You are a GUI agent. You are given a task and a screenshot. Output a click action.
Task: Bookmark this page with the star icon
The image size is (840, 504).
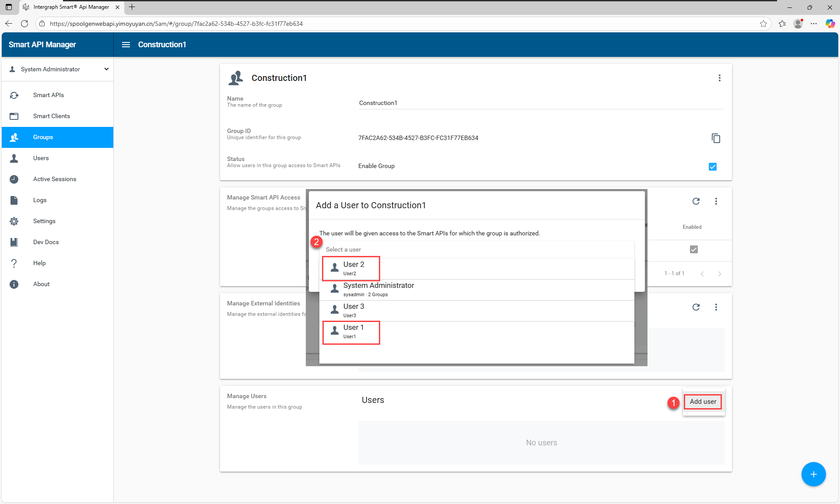tap(763, 24)
